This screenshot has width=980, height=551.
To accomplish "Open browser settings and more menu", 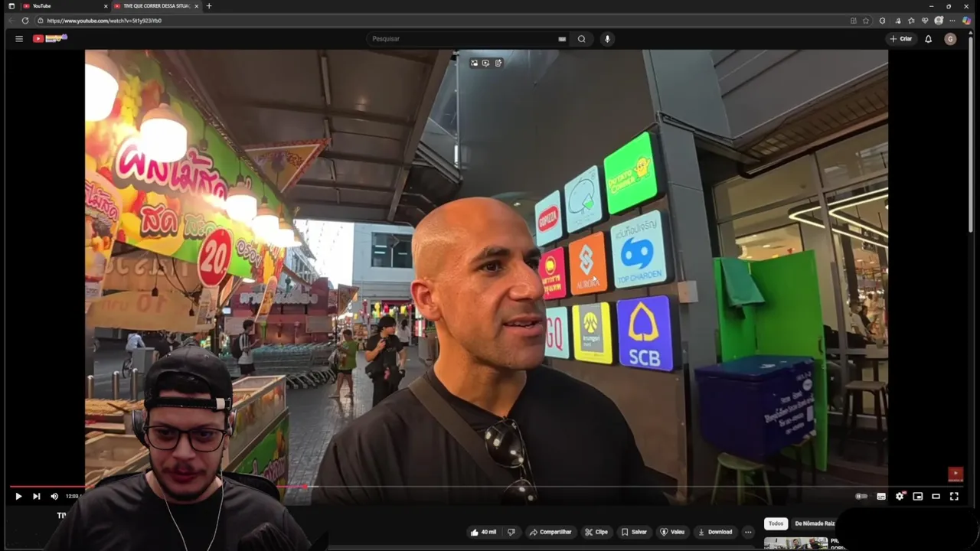I will pyautogui.click(x=952, y=21).
